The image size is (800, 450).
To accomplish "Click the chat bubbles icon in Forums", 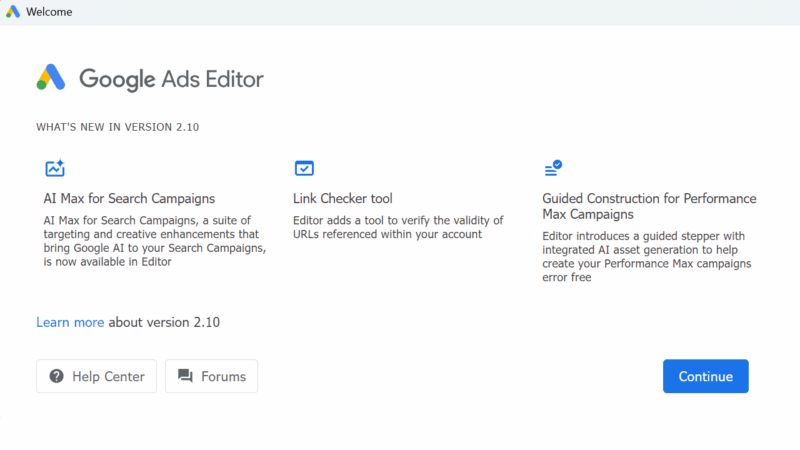I will [x=185, y=376].
